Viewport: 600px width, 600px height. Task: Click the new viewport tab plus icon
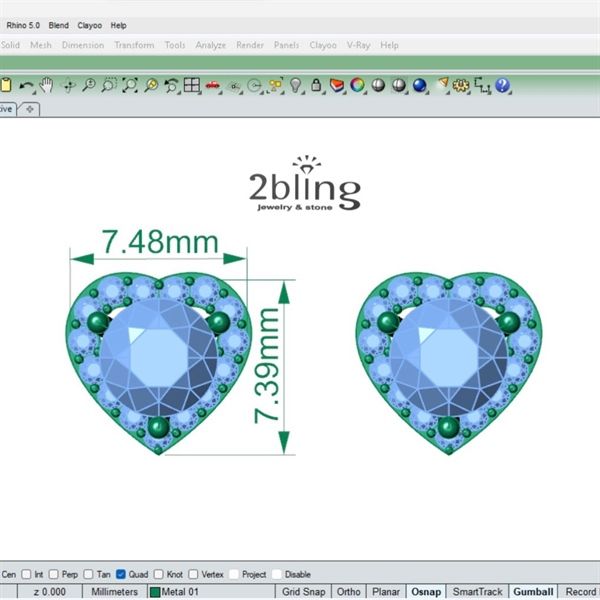30,108
